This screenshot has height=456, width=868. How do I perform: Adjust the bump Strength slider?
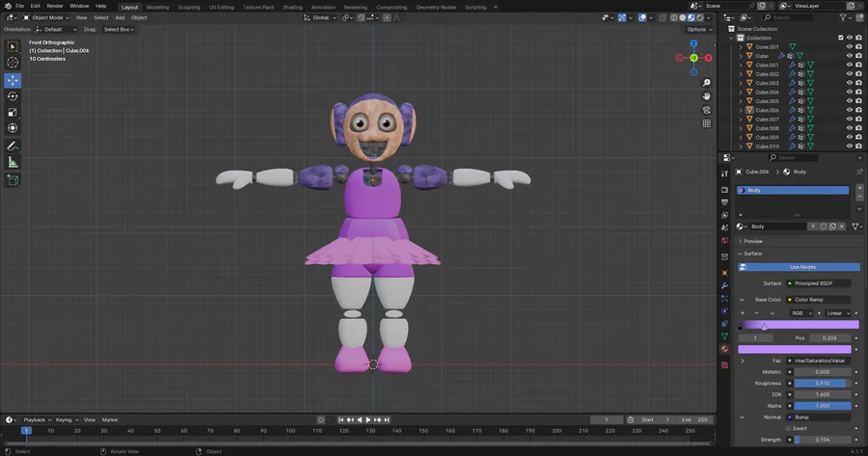coord(823,440)
